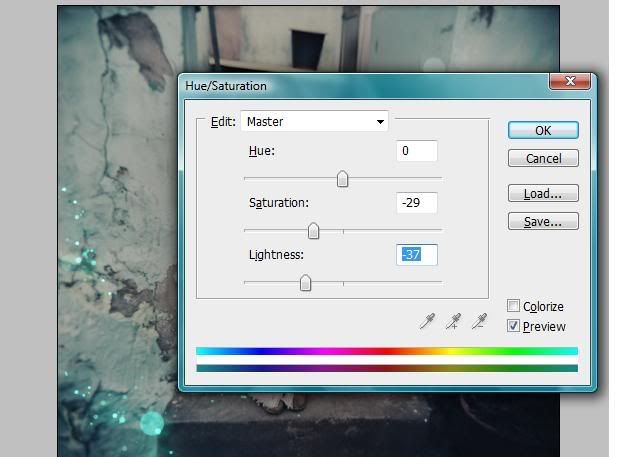This screenshot has width=640, height=457.
Task: Click the Load... button
Action: coord(543,193)
